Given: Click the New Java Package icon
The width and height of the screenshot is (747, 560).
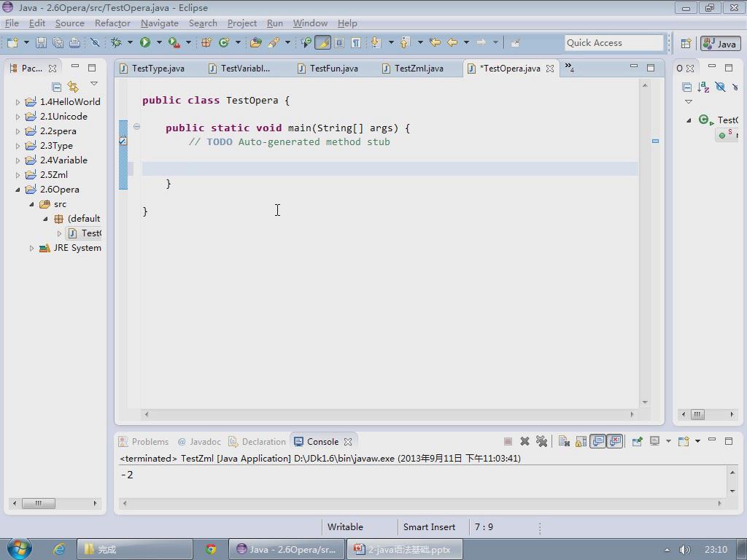Looking at the screenshot, I should click(x=206, y=43).
